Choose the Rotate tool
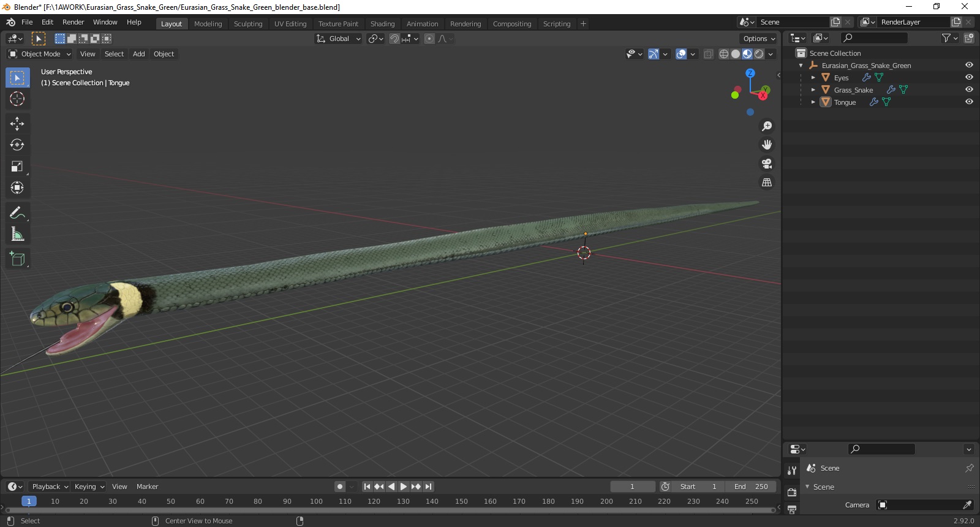980x527 pixels. click(x=17, y=145)
